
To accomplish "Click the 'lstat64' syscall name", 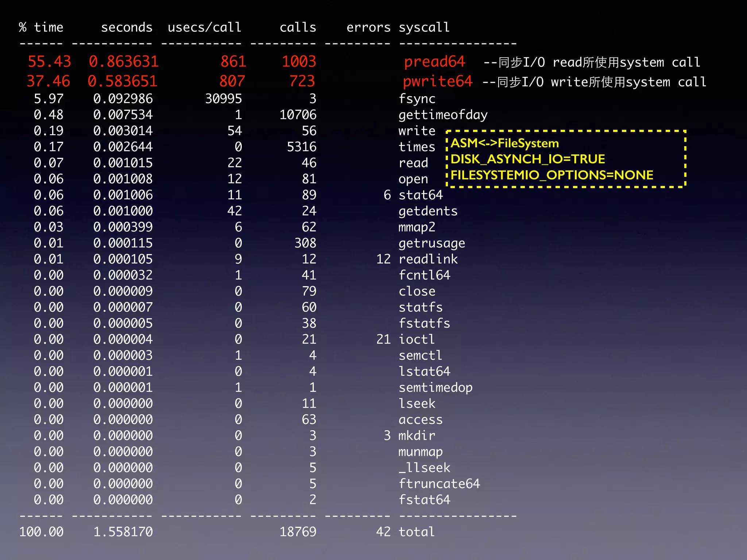I will click(x=424, y=372).
